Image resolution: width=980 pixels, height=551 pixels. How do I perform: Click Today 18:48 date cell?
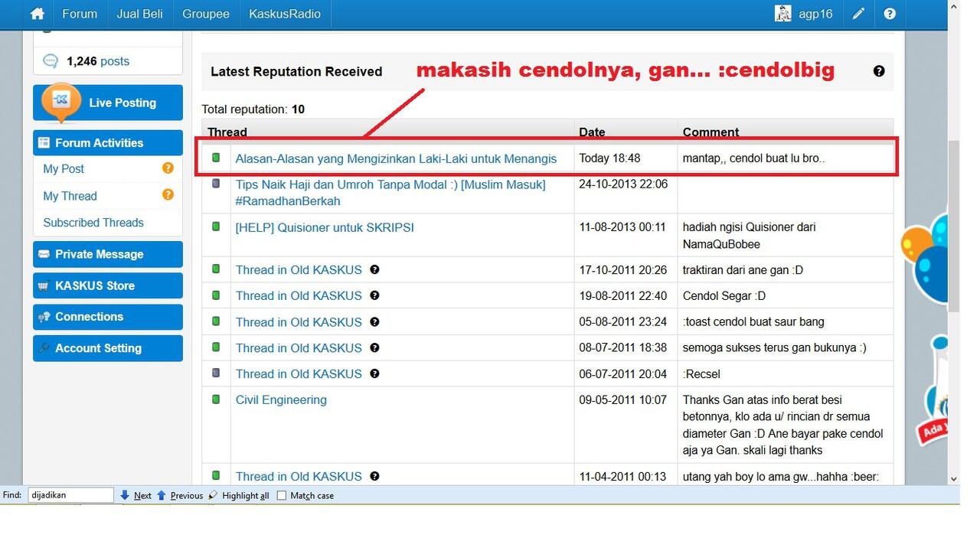tap(609, 158)
